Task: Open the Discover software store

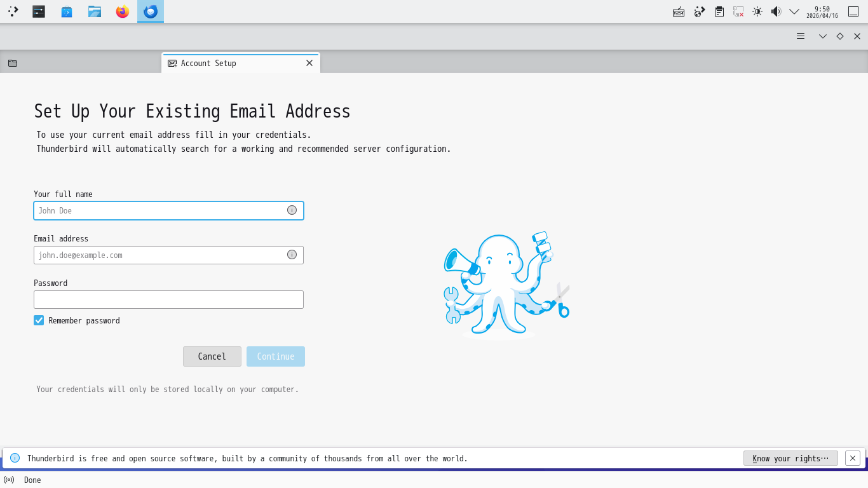Action: coord(67,11)
